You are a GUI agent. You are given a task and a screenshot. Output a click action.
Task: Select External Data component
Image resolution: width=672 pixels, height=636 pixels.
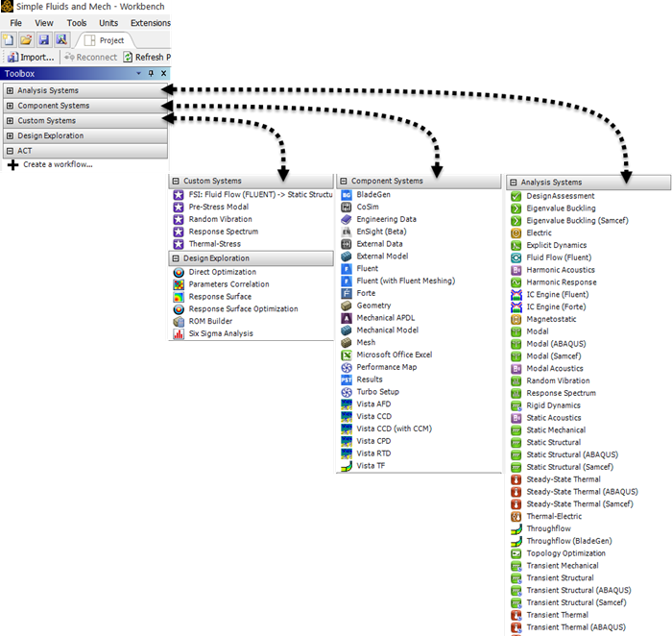pyautogui.click(x=379, y=244)
